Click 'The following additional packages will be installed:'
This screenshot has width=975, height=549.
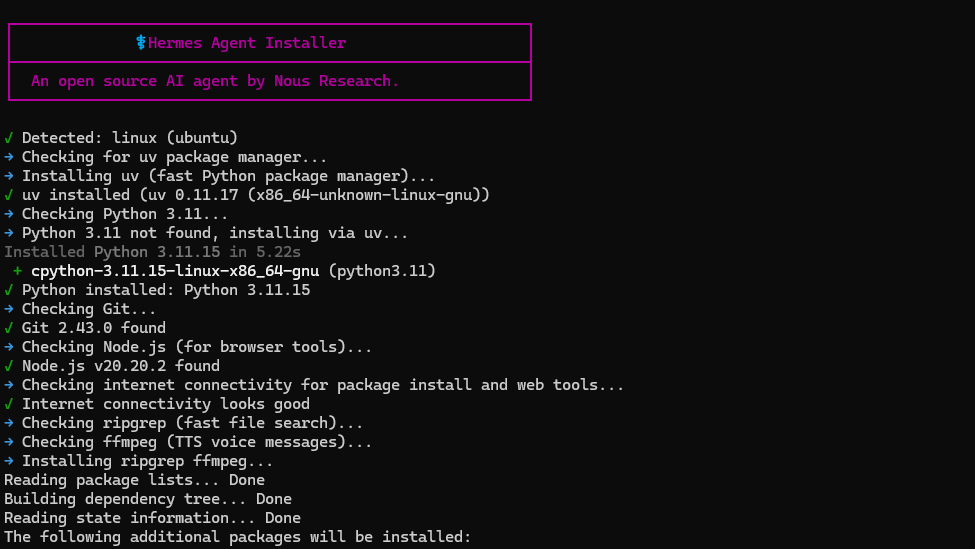coord(238,537)
